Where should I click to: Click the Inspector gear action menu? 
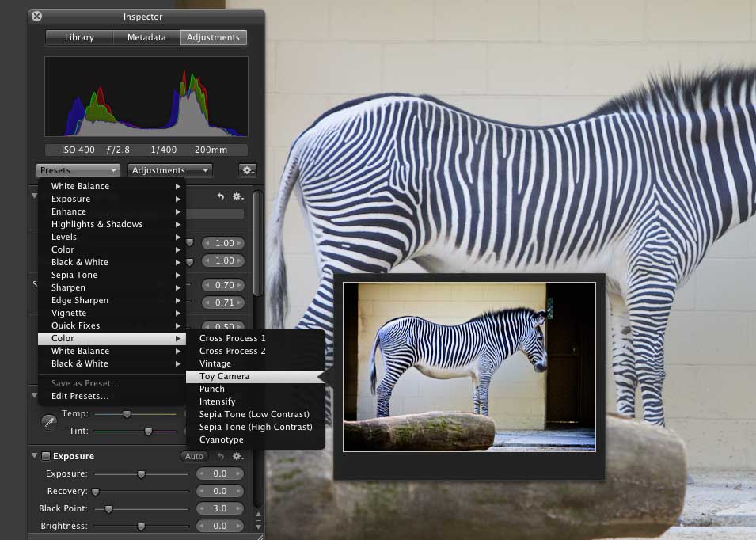247,170
